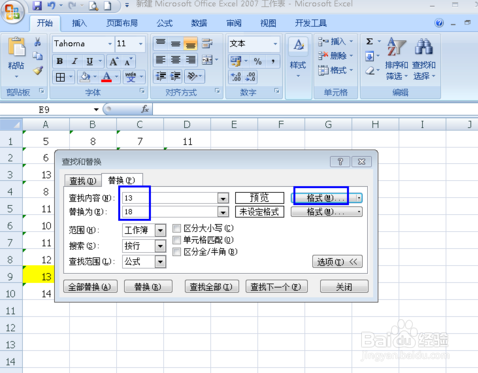Click the AutoSum sigma icon

click(369, 42)
